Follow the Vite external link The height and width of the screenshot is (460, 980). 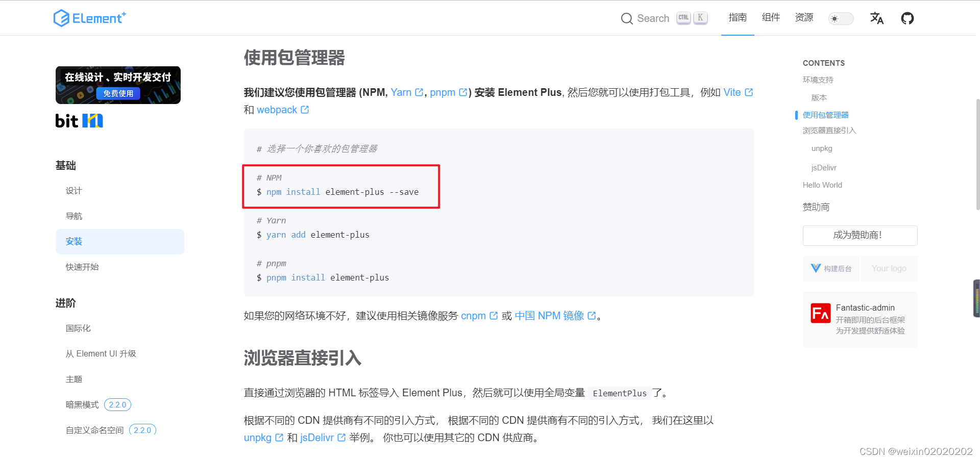(x=738, y=92)
